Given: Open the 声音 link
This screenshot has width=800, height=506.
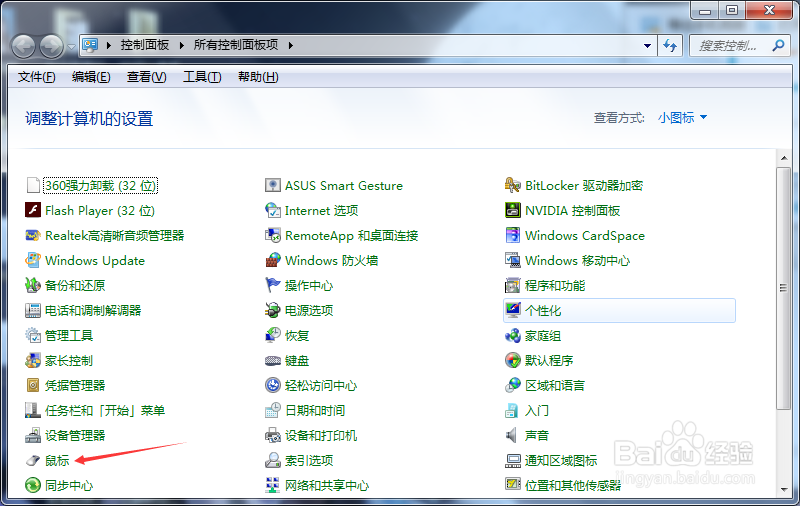Looking at the screenshot, I should (x=537, y=436).
